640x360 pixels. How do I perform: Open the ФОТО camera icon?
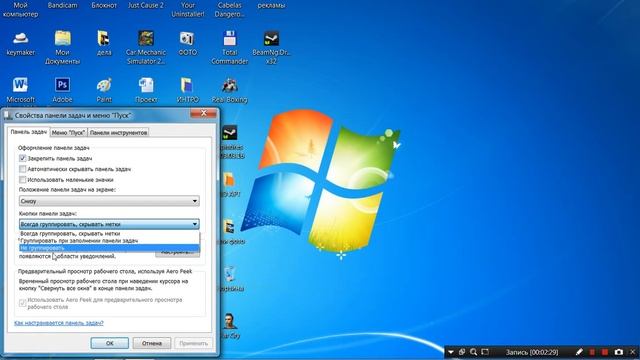[187, 39]
